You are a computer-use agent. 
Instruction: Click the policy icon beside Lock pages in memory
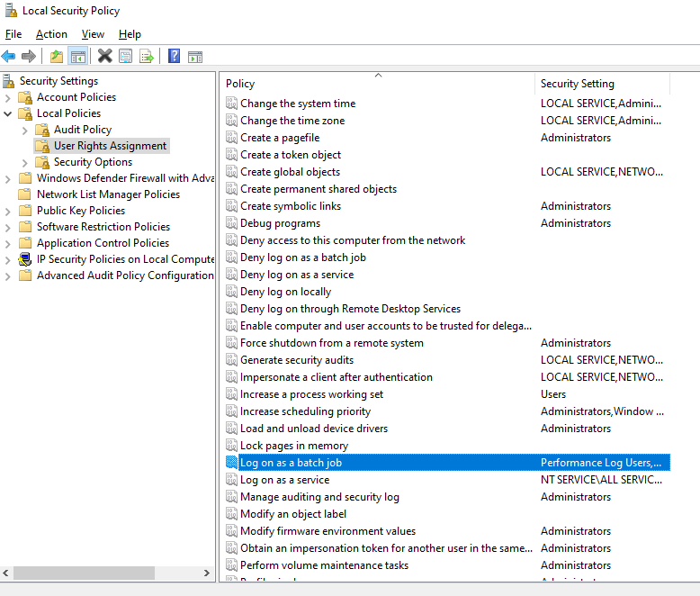pos(231,446)
